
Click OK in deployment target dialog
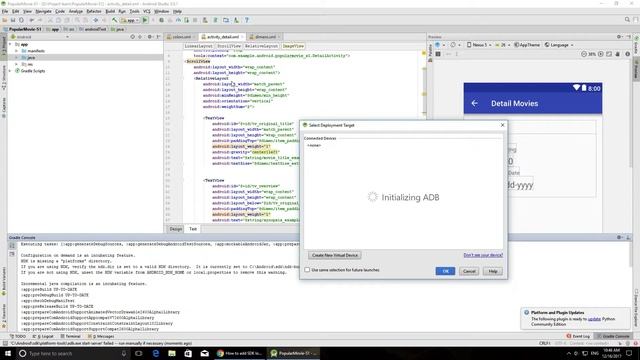445,271
